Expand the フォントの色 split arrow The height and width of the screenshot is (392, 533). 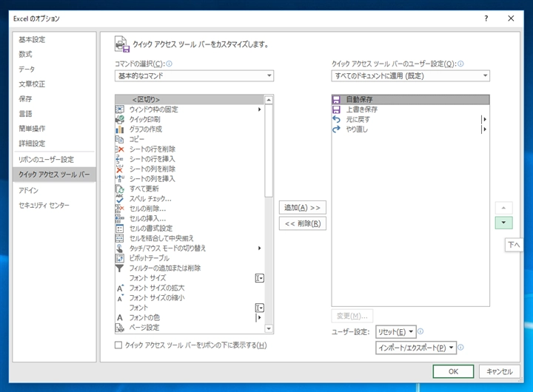pos(259,317)
